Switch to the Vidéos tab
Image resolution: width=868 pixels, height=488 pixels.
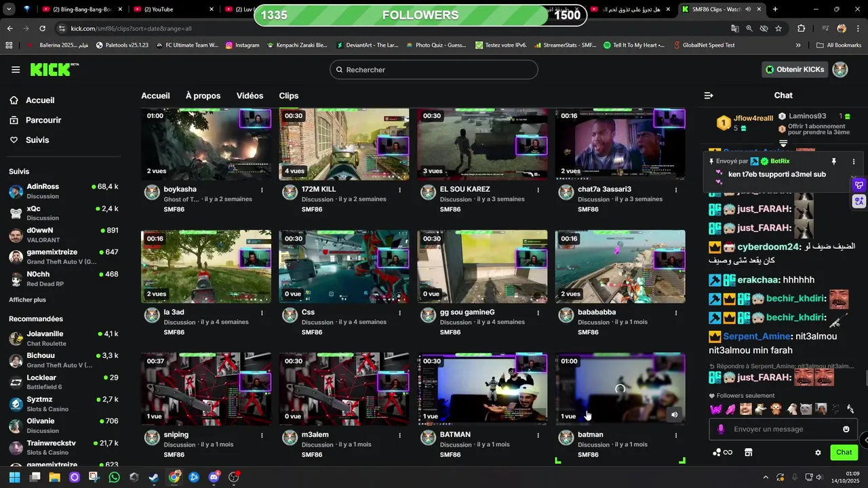[x=250, y=96]
